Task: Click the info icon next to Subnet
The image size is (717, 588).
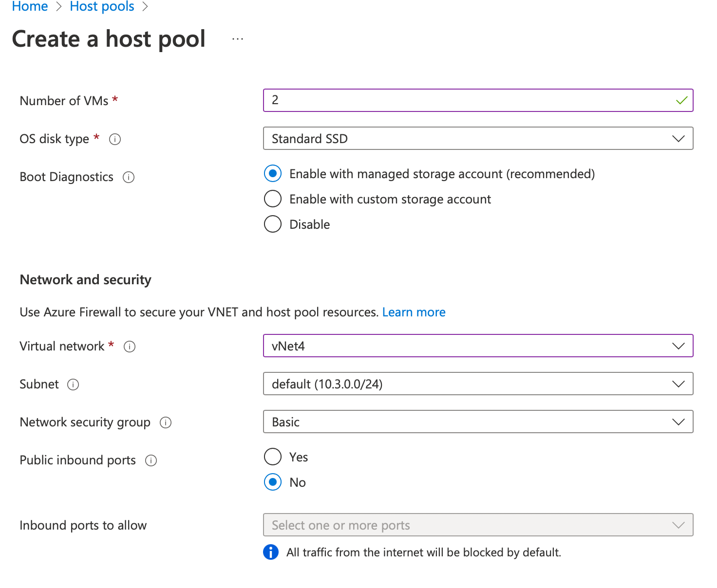Action: [x=73, y=385]
